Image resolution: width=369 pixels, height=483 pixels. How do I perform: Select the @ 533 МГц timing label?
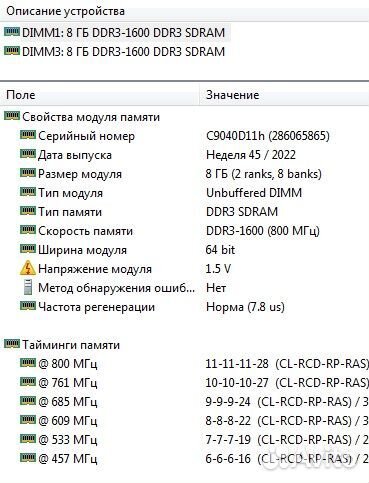pyautogui.click(x=68, y=440)
